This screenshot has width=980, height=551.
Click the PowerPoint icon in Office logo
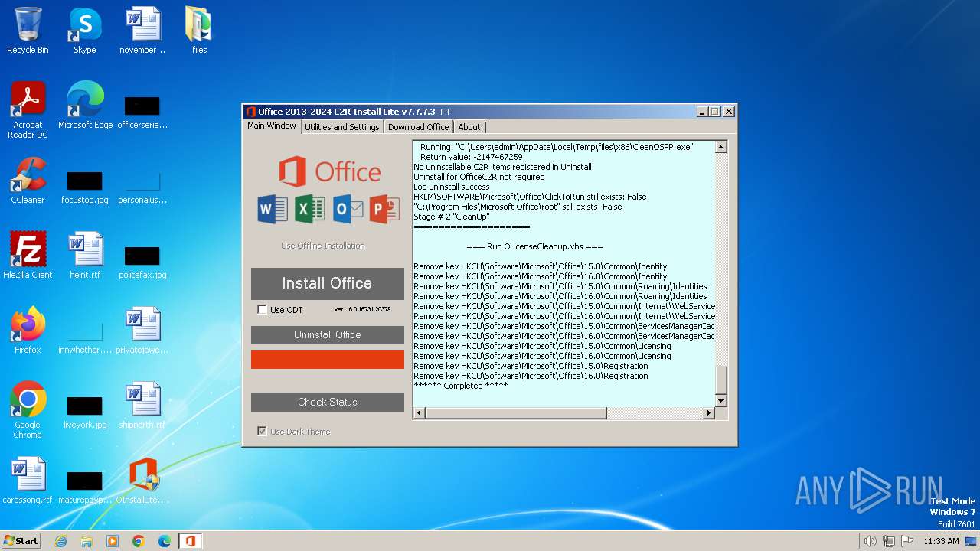pos(384,209)
